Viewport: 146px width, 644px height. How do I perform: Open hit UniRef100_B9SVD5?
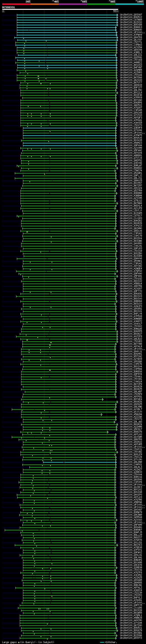[x=131, y=25]
